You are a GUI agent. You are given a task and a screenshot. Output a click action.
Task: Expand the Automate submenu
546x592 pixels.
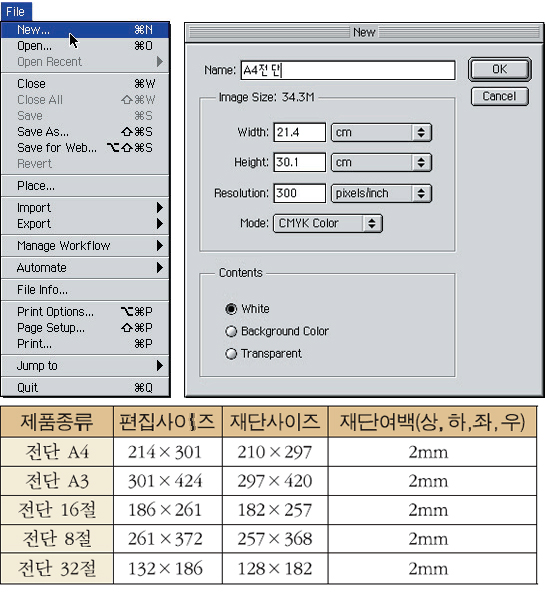85,268
